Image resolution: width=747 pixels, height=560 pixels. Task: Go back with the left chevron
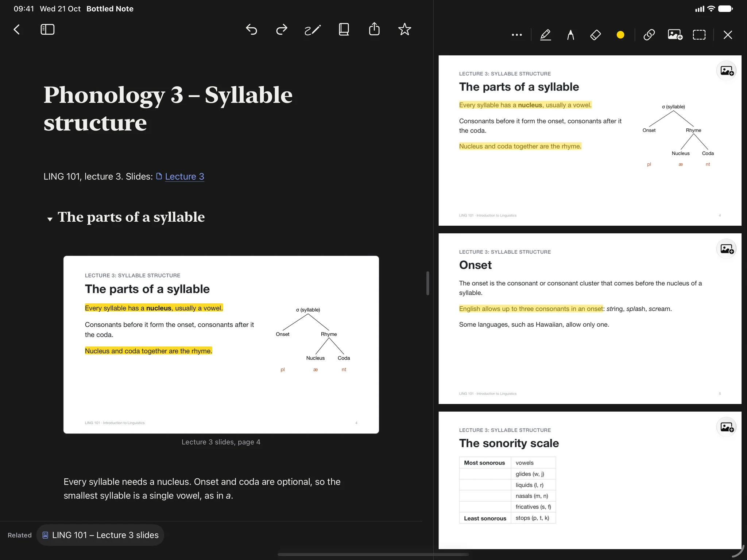point(17,30)
